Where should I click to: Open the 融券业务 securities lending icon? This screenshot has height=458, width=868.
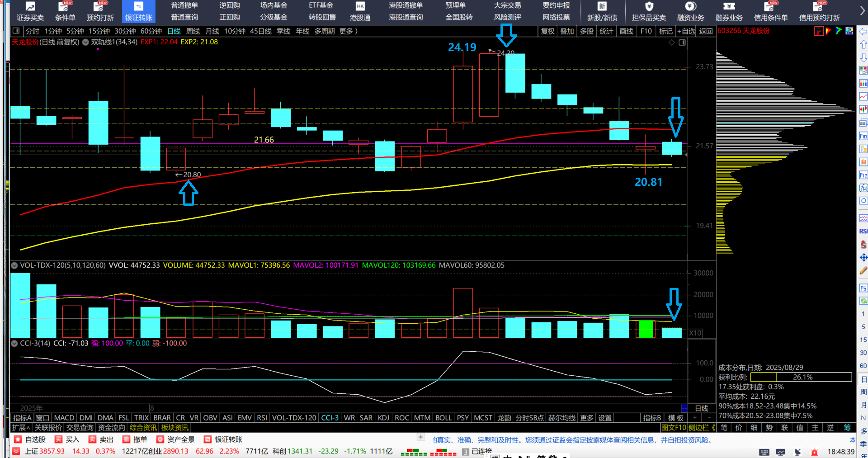coord(729,12)
